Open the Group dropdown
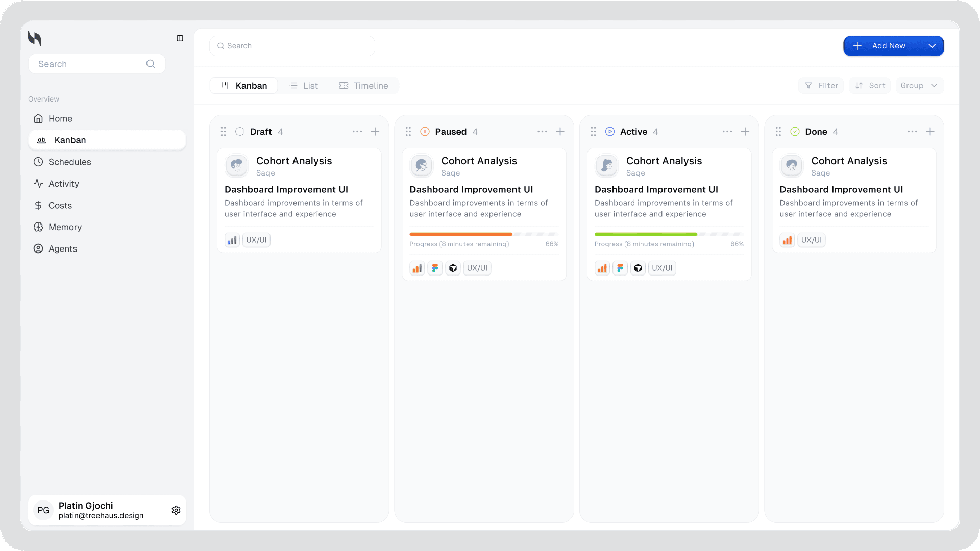Screen dimensions: 980x551 click(x=919, y=86)
